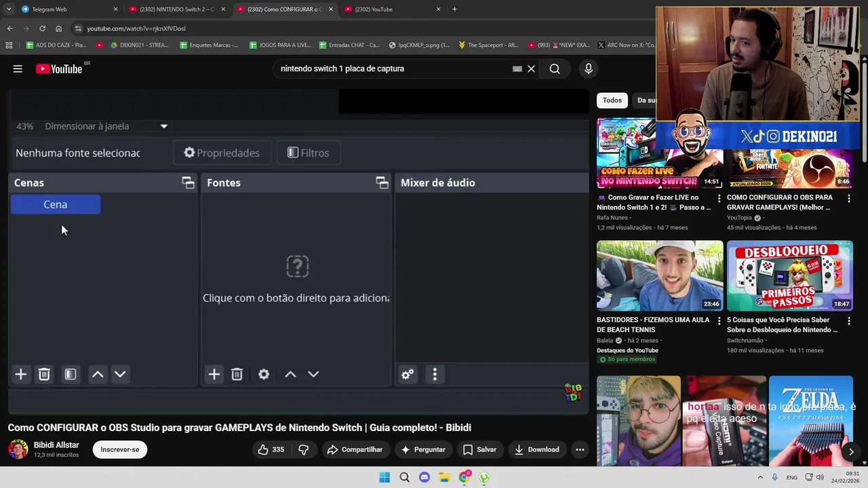Viewport: 868px width, 488px height.
Task: Move the scene down with the Cenas arrow
Action: (120, 374)
